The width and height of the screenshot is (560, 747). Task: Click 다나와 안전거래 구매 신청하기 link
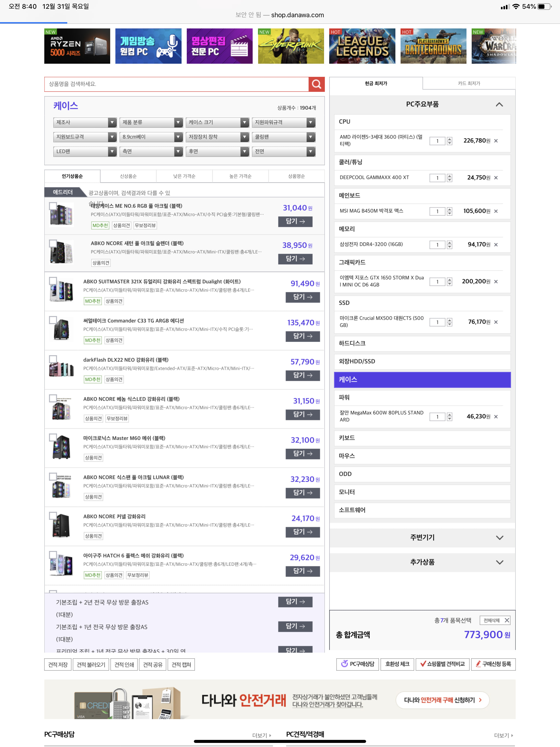pos(442,700)
